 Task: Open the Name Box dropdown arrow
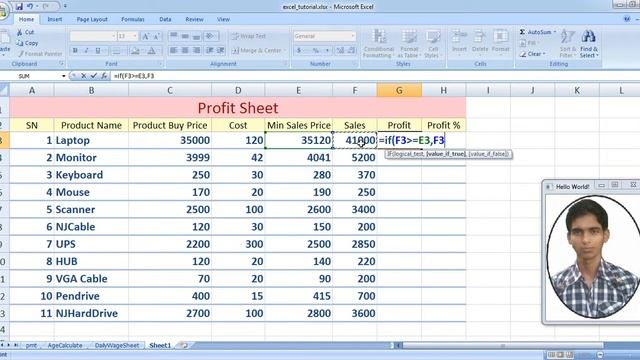[x=64, y=76]
